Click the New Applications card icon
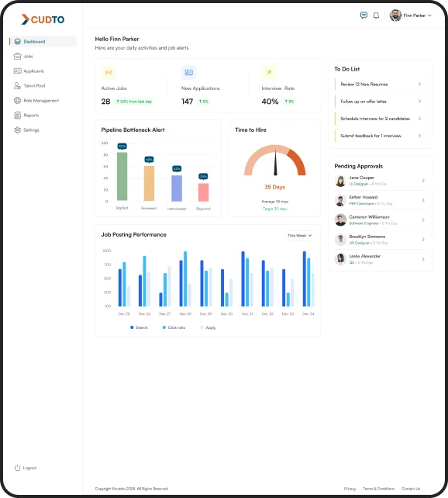 tap(189, 72)
